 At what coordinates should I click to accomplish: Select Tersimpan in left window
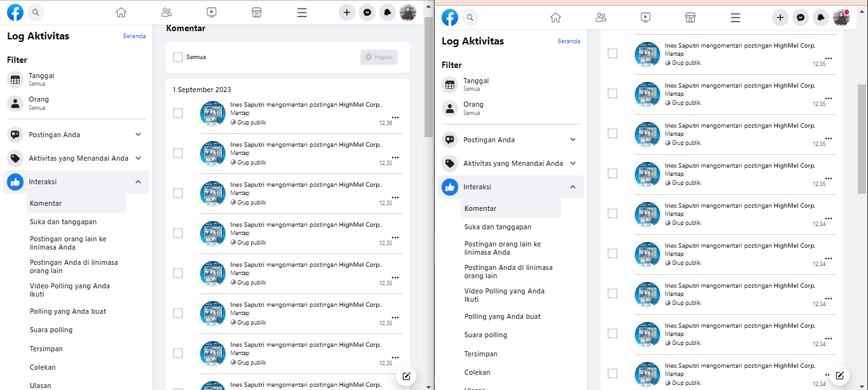click(46, 349)
